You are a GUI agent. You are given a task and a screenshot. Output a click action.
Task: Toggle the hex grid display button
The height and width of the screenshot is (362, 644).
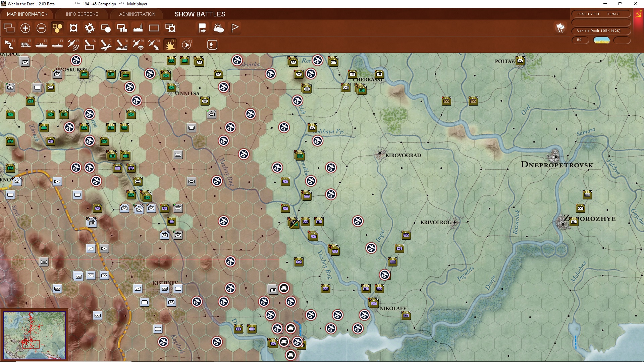click(x=57, y=28)
